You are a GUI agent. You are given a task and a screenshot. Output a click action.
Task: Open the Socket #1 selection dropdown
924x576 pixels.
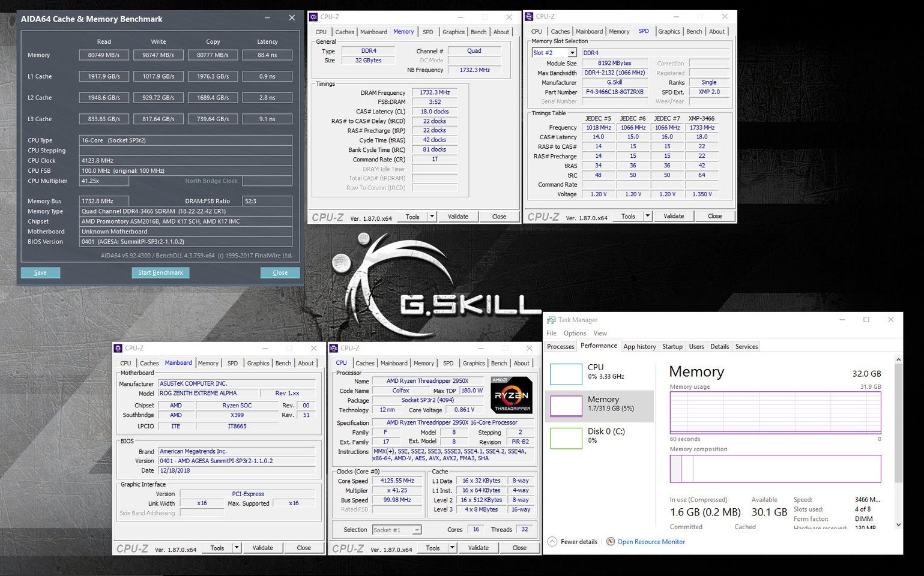(417, 530)
